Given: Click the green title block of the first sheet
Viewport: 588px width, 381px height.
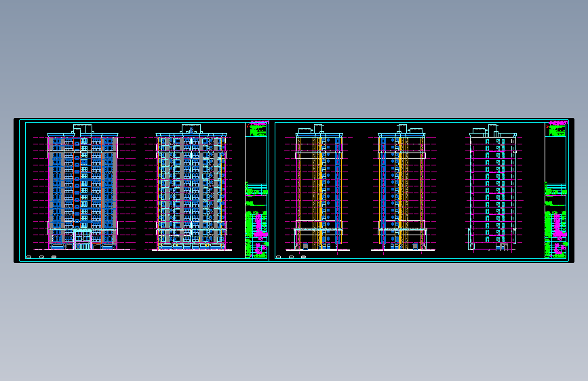Looking at the screenshot, I should (256, 190).
